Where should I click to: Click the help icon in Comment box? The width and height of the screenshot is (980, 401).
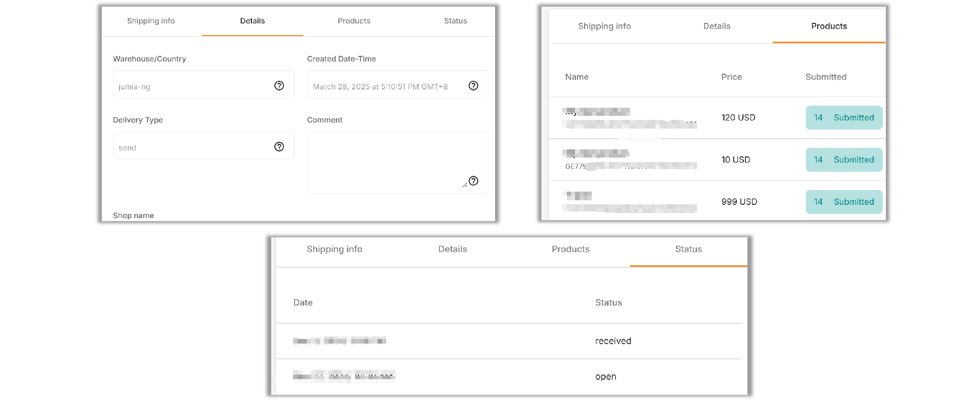tap(473, 181)
